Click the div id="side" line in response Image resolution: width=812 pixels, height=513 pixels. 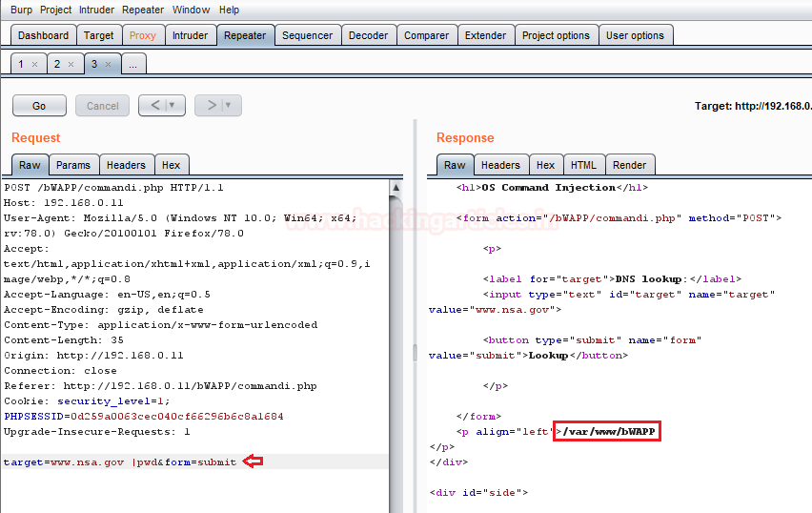pyautogui.click(x=478, y=492)
